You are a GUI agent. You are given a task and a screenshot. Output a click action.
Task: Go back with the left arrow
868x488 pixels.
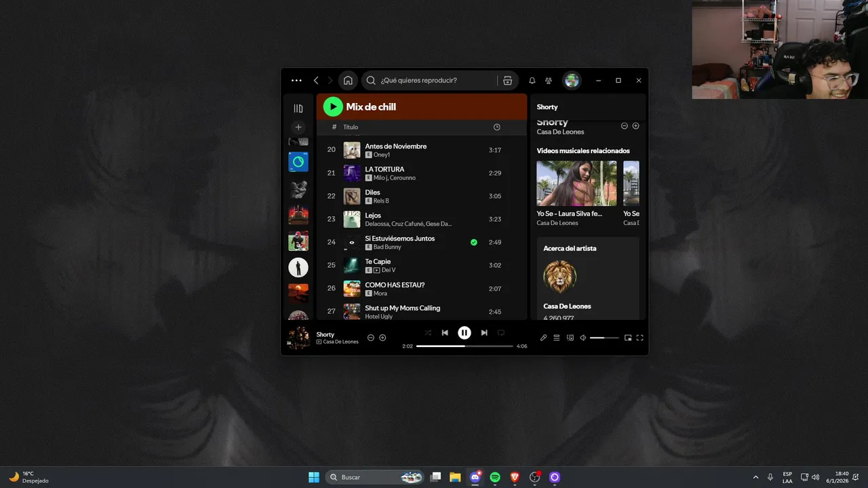click(x=316, y=80)
